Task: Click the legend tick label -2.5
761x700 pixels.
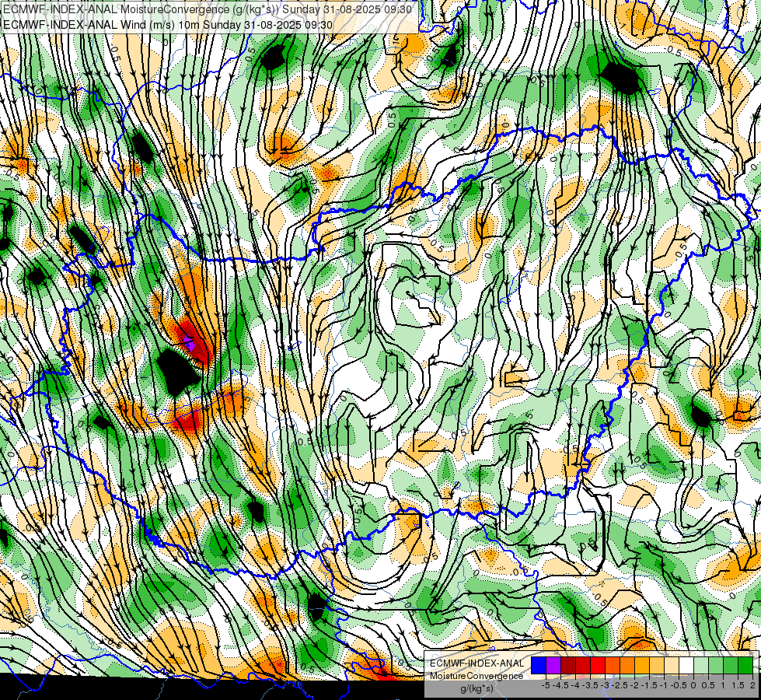Action: (x=620, y=685)
